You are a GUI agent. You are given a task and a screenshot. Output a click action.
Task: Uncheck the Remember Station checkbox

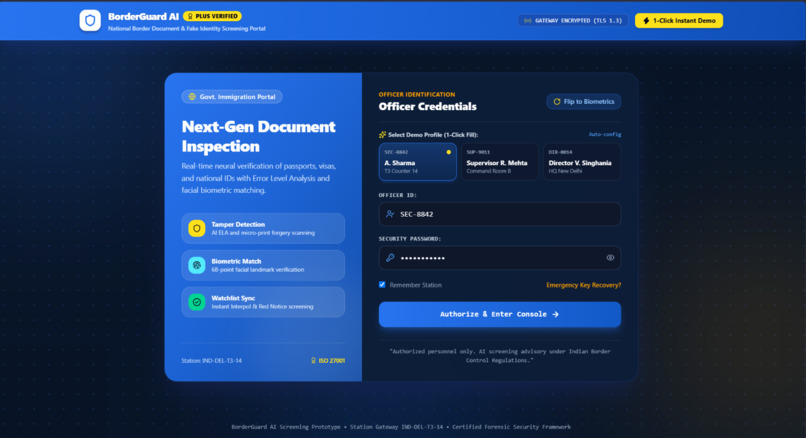pyautogui.click(x=382, y=284)
